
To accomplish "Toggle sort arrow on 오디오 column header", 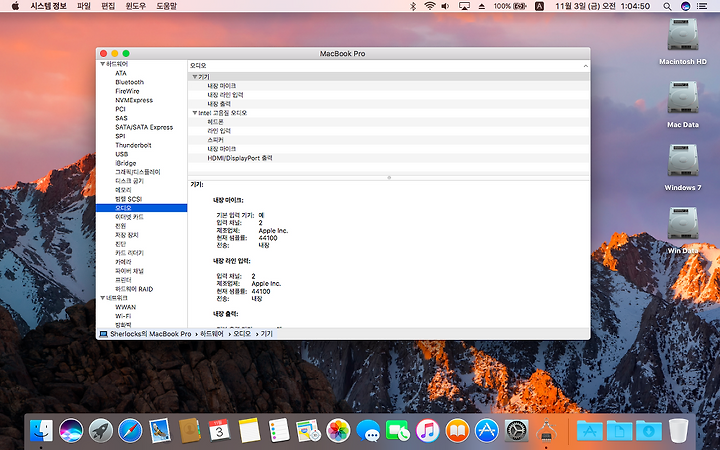I will (x=585, y=66).
